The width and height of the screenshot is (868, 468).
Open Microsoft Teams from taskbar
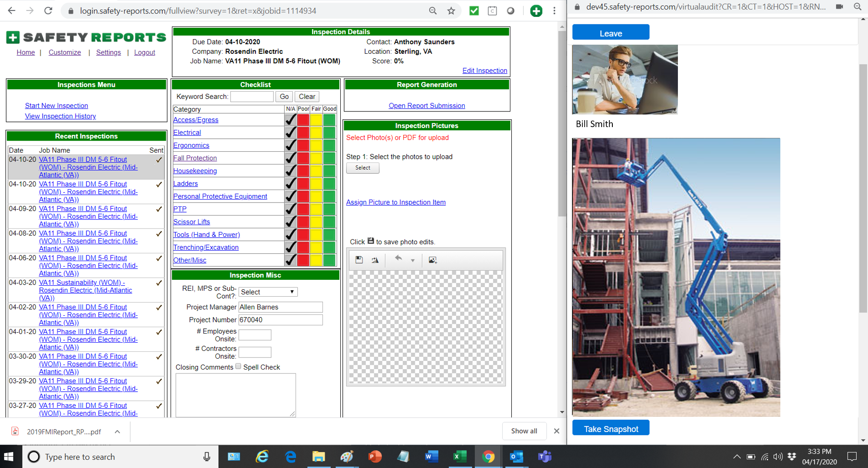[544, 457]
